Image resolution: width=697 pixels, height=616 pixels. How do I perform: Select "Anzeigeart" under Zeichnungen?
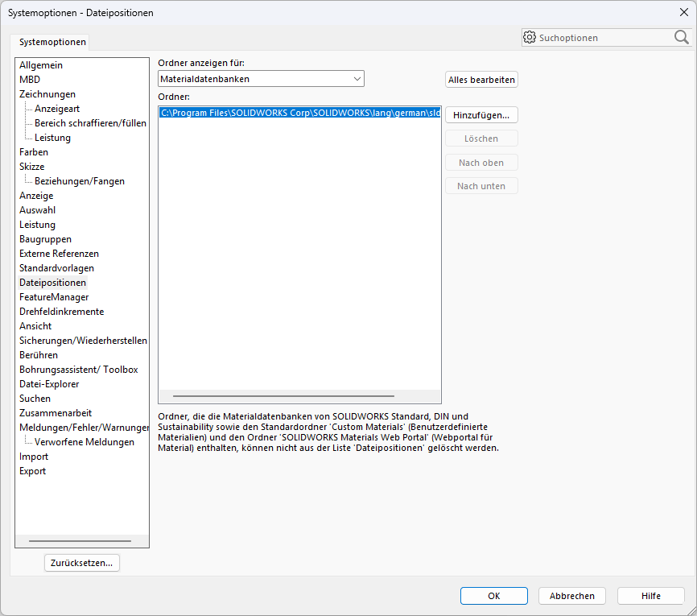click(x=56, y=108)
